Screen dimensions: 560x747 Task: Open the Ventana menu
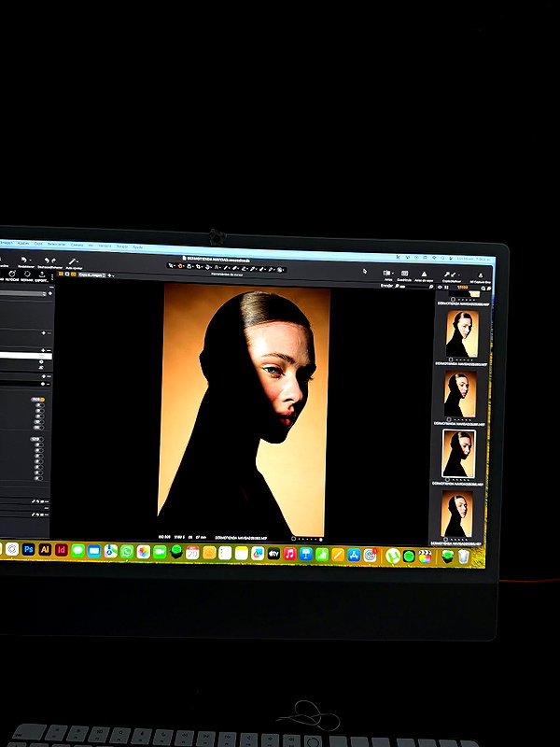click(105, 246)
